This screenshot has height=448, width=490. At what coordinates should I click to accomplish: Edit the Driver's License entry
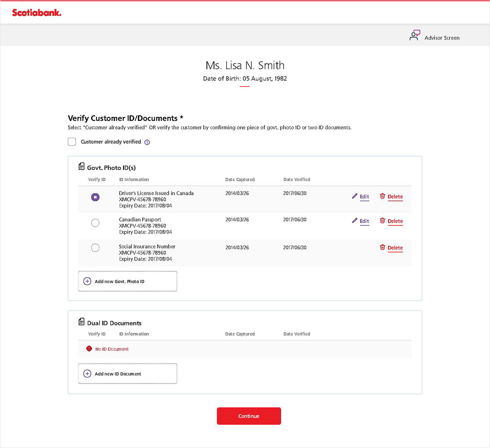tap(364, 197)
